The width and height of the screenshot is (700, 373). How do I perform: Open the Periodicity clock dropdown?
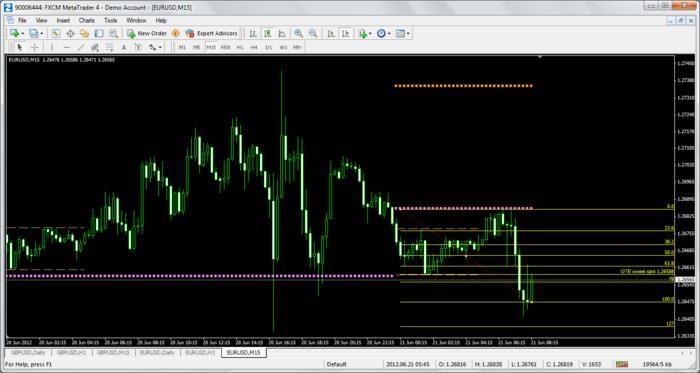tap(383, 33)
